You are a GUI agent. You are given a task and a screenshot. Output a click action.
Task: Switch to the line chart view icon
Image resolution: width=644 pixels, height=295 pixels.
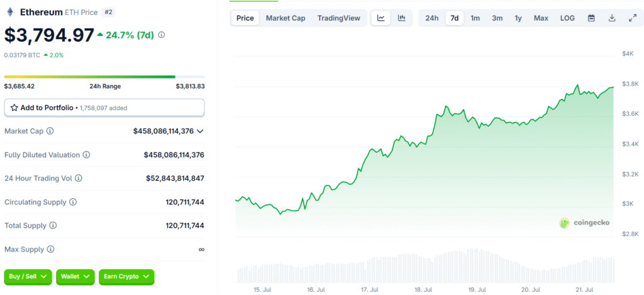point(381,18)
